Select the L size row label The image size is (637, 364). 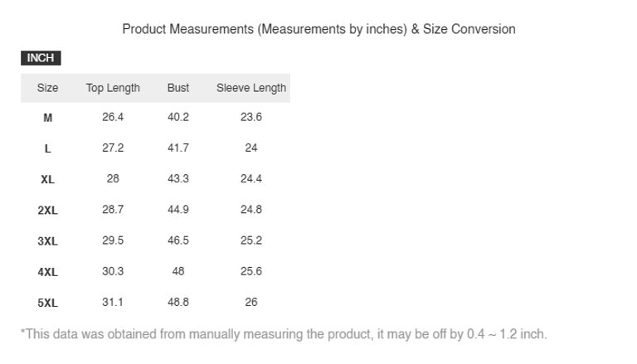click(x=47, y=148)
